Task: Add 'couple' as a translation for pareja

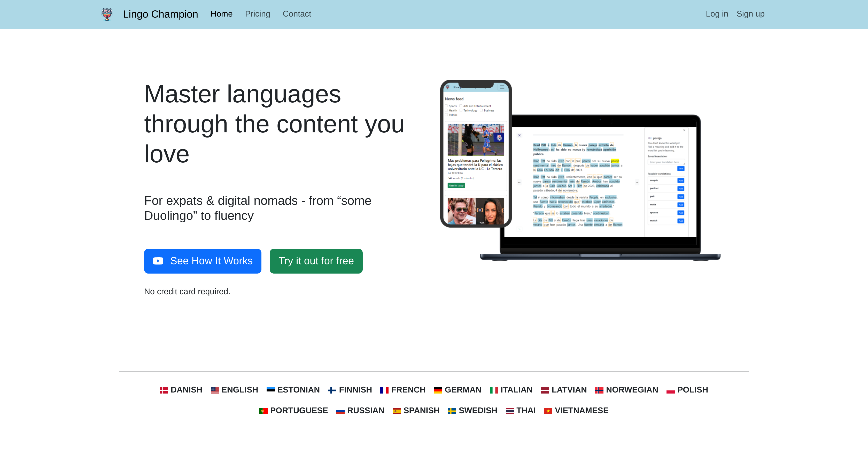Action: point(681,180)
